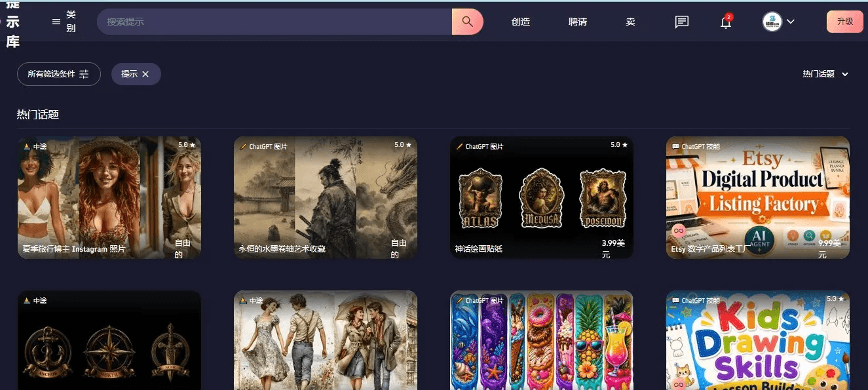Click the 自由的 price label on travel blogger card

pyautogui.click(x=183, y=249)
